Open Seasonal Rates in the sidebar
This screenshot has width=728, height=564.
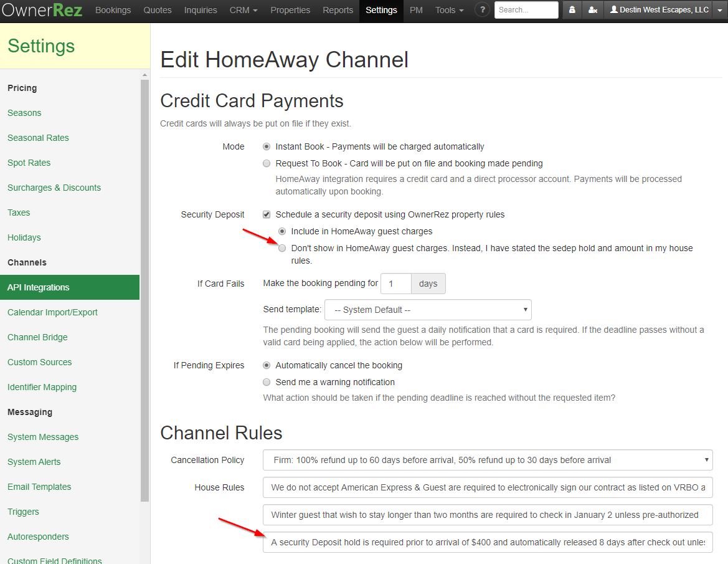(38, 138)
